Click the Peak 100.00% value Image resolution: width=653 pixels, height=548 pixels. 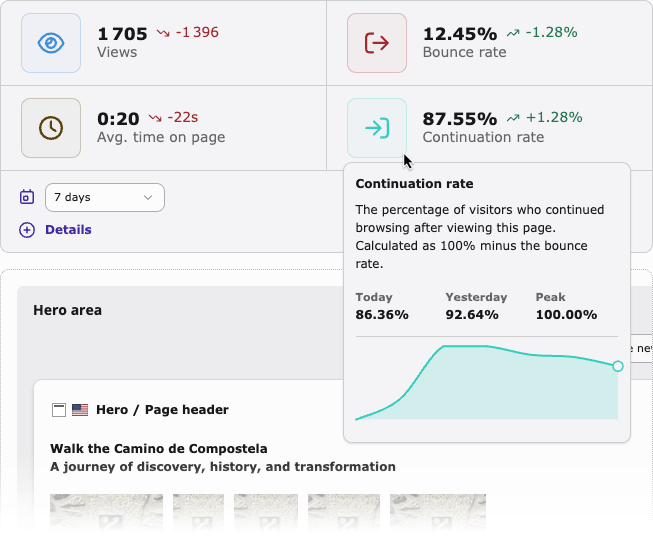coord(566,315)
